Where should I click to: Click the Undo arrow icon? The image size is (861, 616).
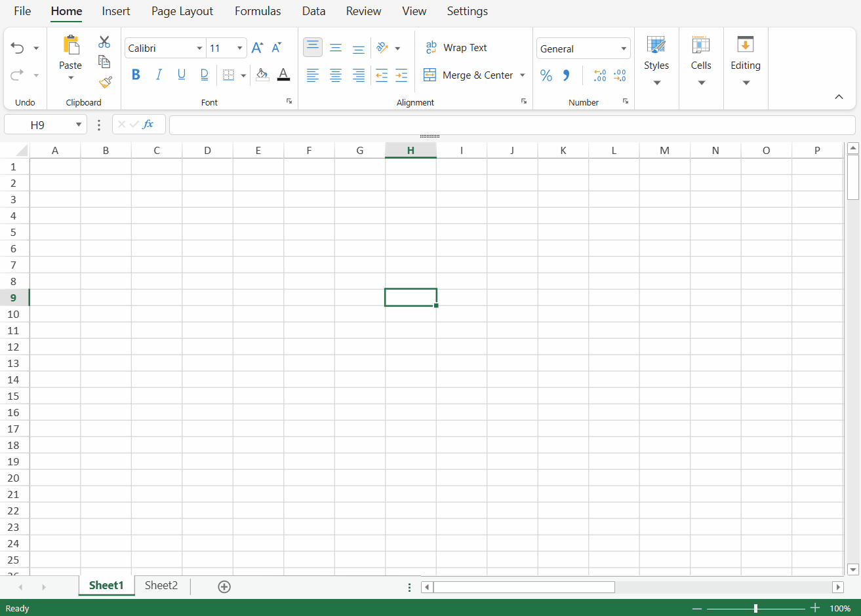pyautogui.click(x=18, y=48)
